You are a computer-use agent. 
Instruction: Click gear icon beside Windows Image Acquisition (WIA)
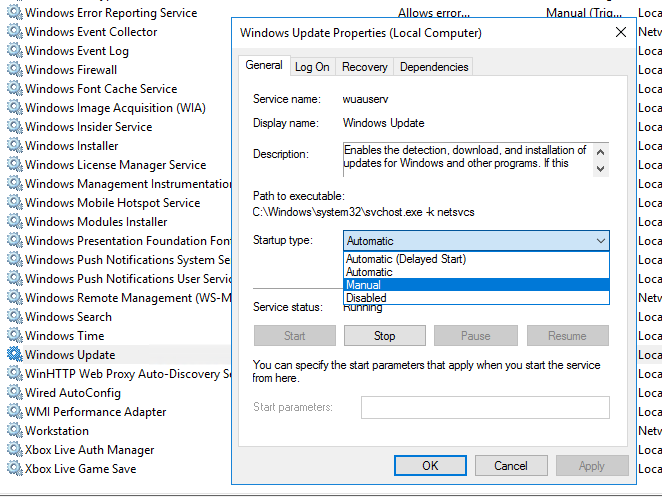point(15,108)
